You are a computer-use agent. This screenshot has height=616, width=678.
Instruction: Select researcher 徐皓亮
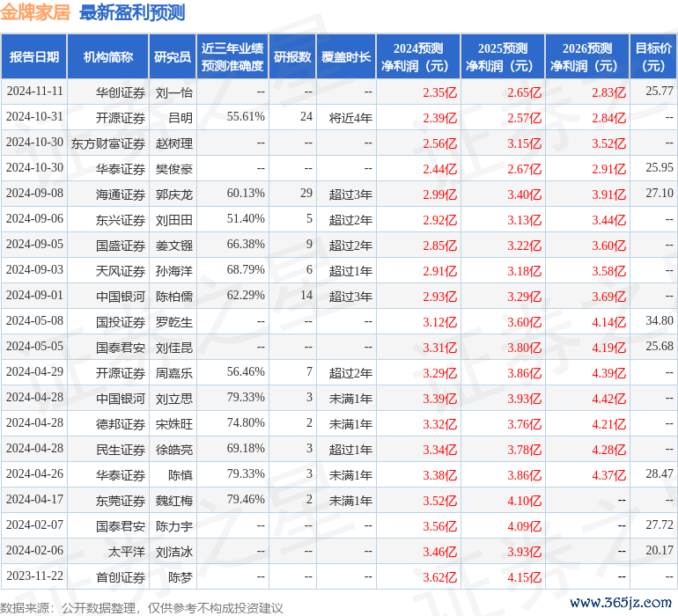tap(173, 450)
